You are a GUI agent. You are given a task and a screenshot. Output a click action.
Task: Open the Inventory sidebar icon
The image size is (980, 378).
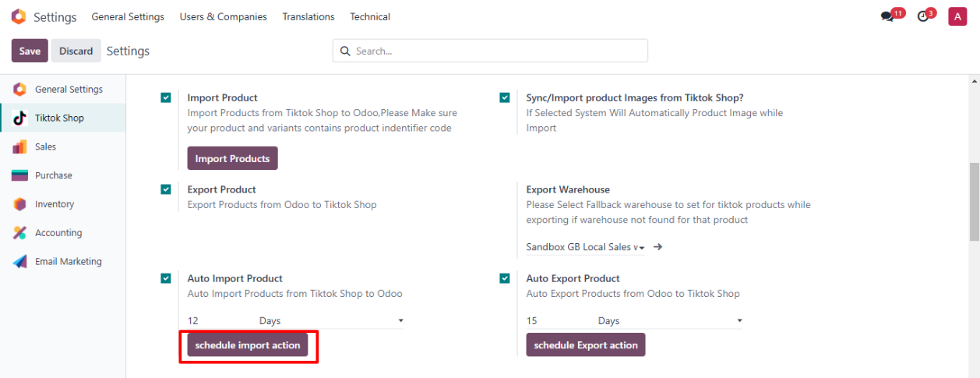20,204
